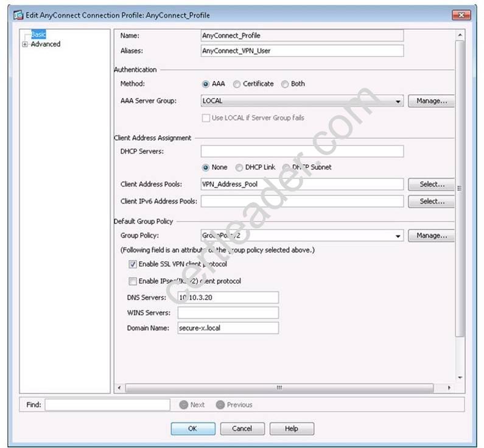
Task: Click the Next find icon
Action: [184, 405]
